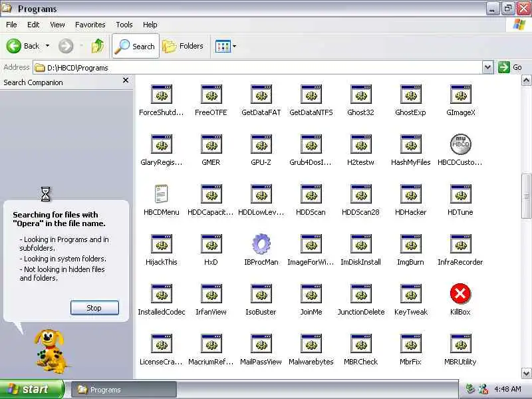Select the HDTune icon
This screenshot has width=532, height=399.
pyautogui.click(x=461, y=194)
